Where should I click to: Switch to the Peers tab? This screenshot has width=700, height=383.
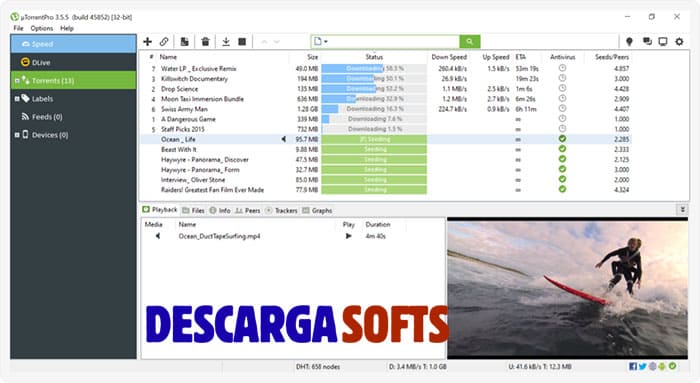click(x=248, y=210)
